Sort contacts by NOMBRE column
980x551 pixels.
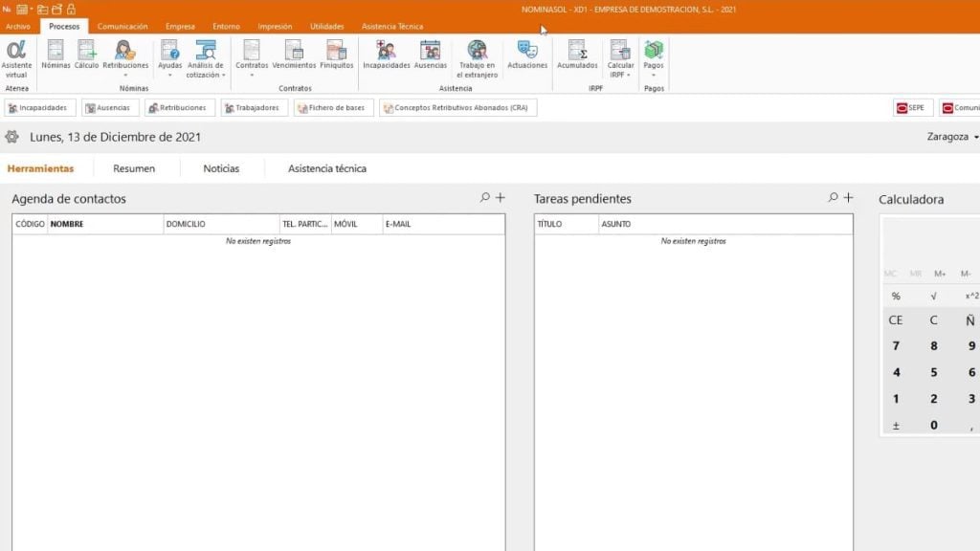pos(104,224)
